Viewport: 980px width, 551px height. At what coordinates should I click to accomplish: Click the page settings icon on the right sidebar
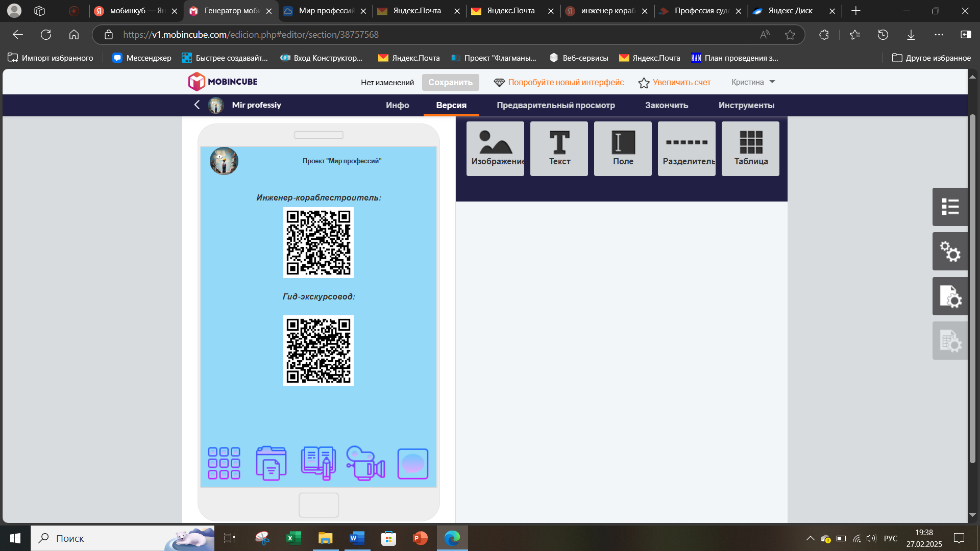click(950, 296)
